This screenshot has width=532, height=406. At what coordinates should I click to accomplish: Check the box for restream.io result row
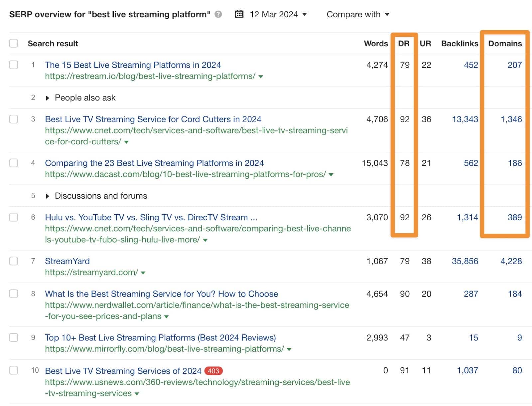click(14, 65)
